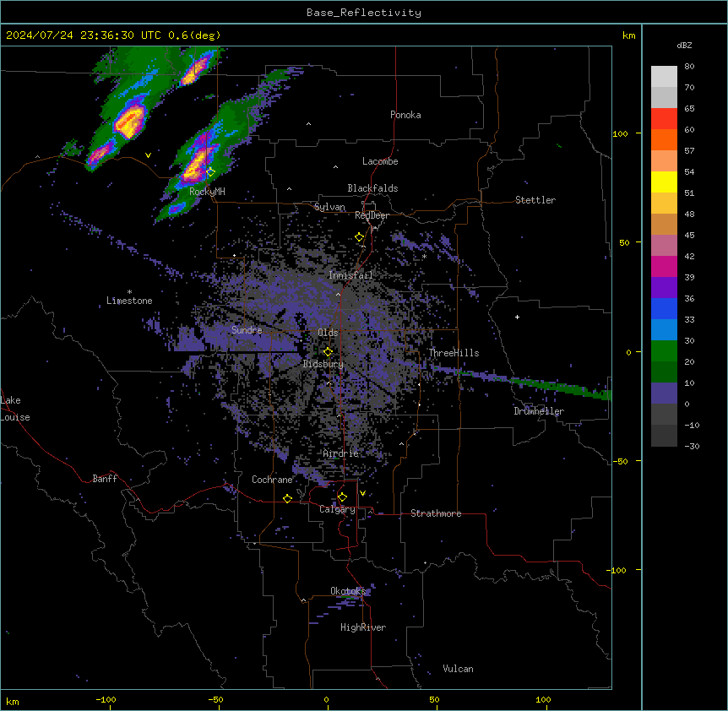The image size is (728, 711).
Task: Click the Stettler town label
Action: click(535, 200)
